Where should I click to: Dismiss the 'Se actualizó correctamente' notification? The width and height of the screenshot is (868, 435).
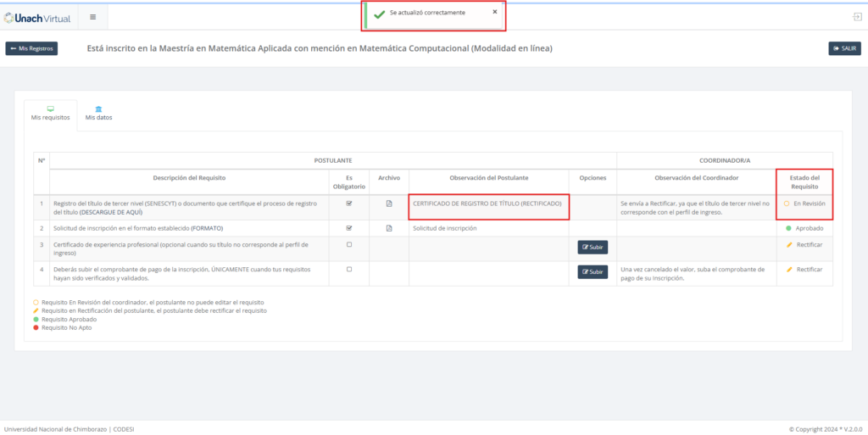(495, 12)
